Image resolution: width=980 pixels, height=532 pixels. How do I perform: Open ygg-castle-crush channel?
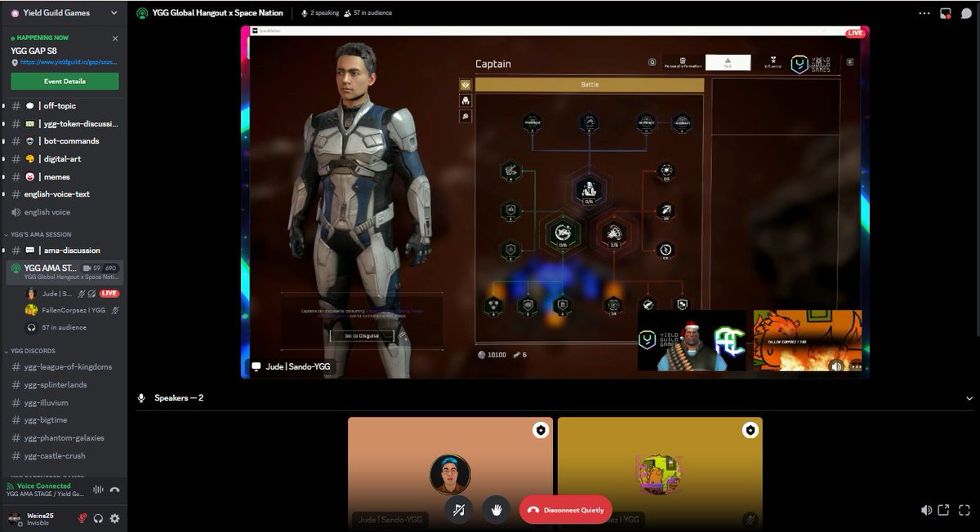point(64,456)
